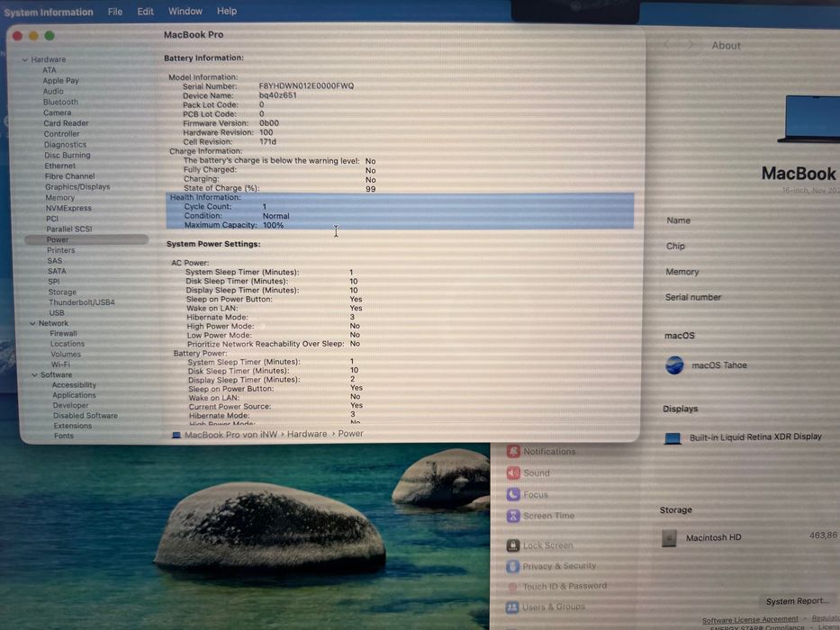Click the MacBook Pro image in About

808,120
